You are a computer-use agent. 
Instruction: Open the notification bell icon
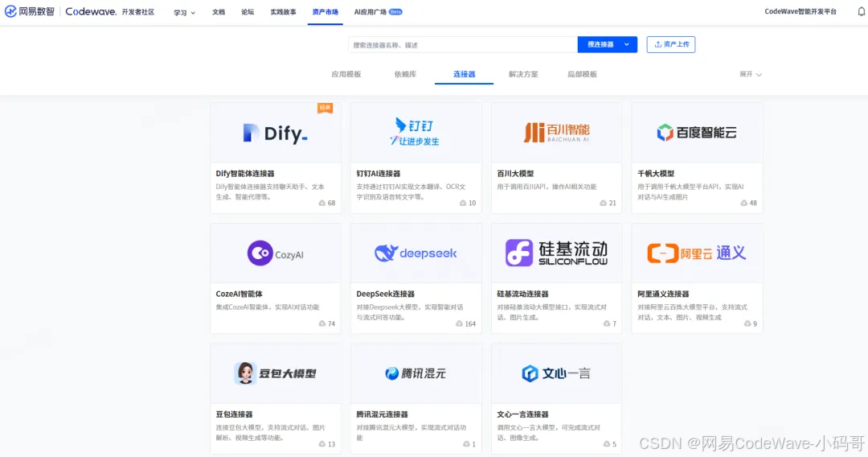[862, 11]
